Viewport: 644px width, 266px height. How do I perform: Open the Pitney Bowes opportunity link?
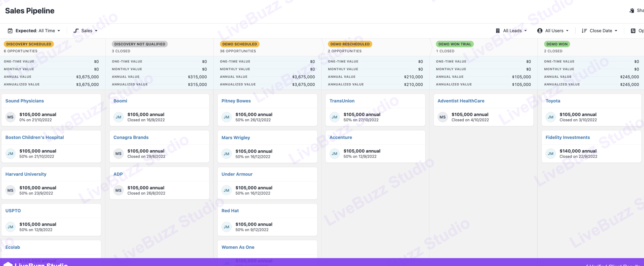point(236,101)
